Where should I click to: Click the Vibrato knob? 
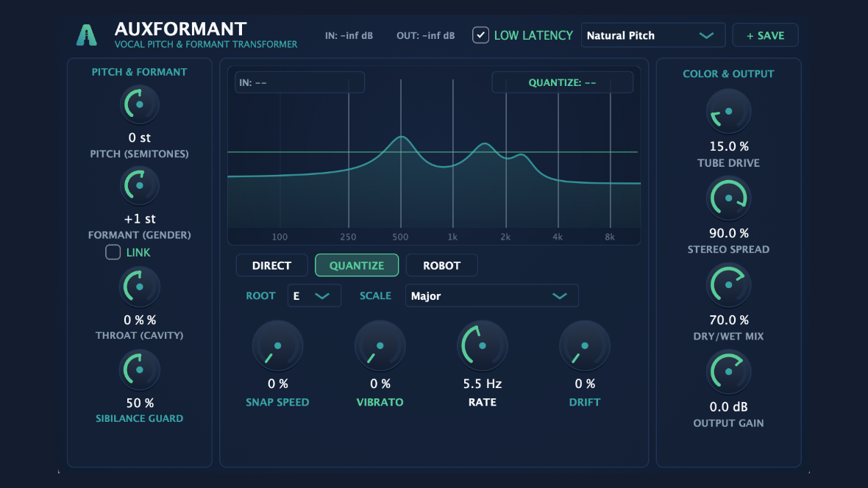coord(380,346)
